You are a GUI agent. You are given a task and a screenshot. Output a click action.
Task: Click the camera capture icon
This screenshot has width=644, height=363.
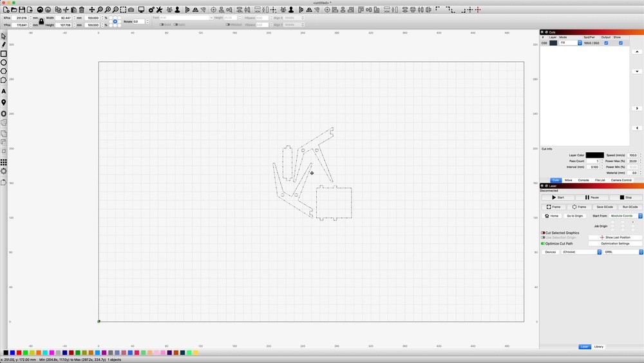tap(131, 10)
